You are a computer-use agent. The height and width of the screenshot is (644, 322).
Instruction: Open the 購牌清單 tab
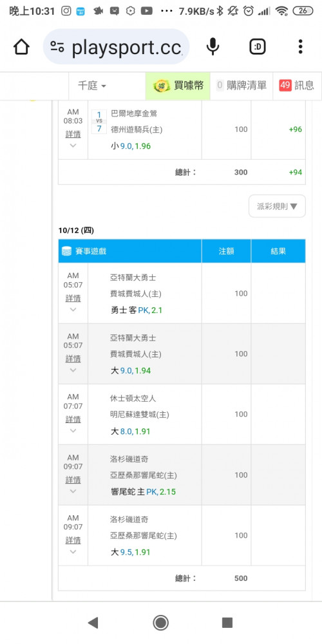coord(241,86)
